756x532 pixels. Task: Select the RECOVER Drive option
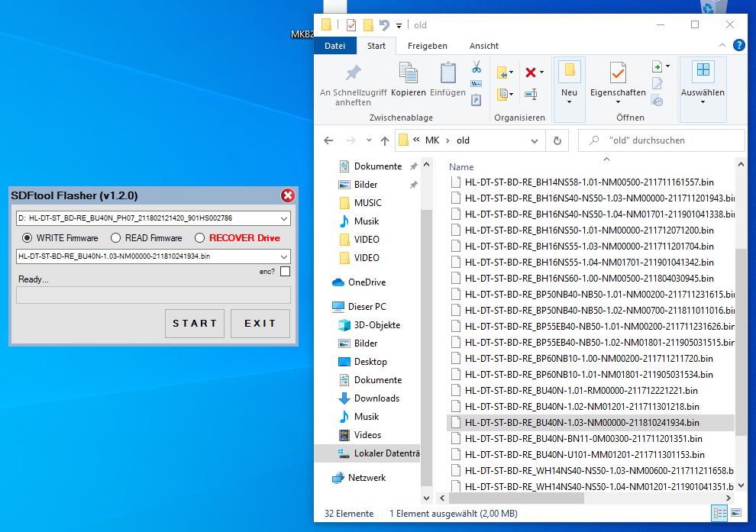pos(200,238)
